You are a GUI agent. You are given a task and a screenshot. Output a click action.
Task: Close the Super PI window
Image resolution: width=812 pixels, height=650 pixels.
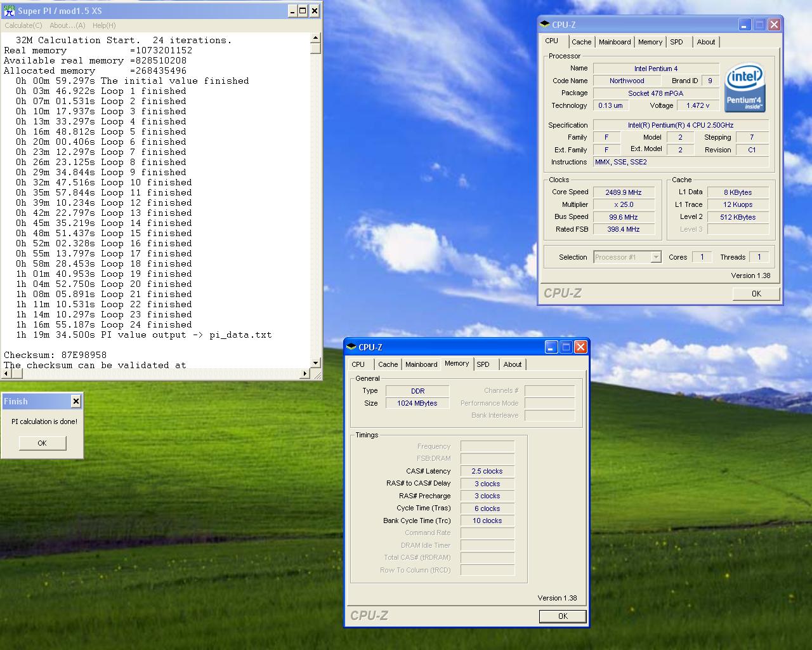(x=314, y=11)
